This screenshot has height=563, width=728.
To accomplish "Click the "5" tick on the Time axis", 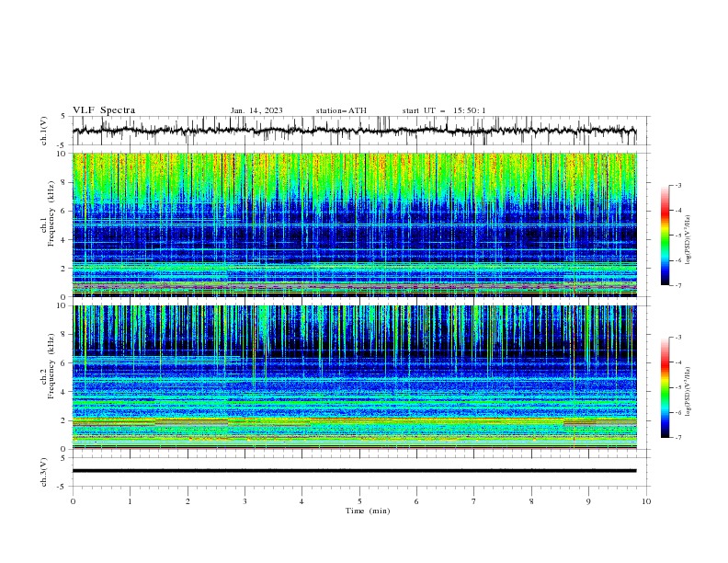I will click(x=359, y=501).
